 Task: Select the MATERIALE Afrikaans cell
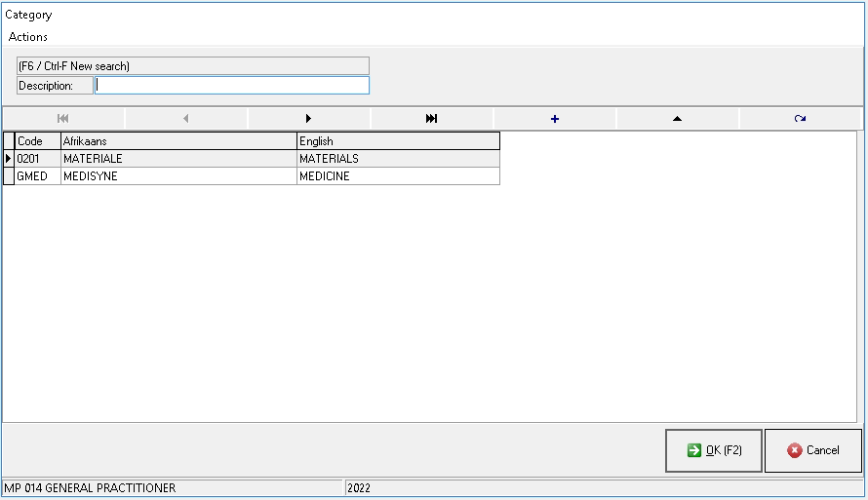pyautogui.click(x=178, y=159)
